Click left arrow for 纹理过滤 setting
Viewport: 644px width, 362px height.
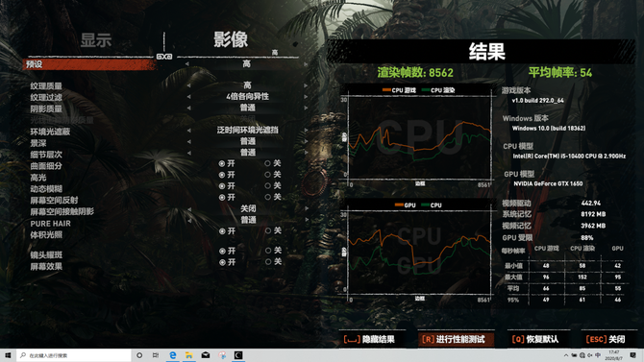[188, 97]
